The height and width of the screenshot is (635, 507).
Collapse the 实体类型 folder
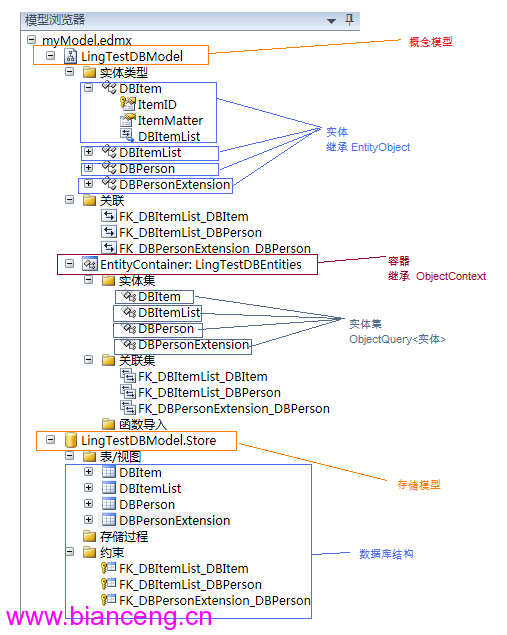tap(70, 72)
